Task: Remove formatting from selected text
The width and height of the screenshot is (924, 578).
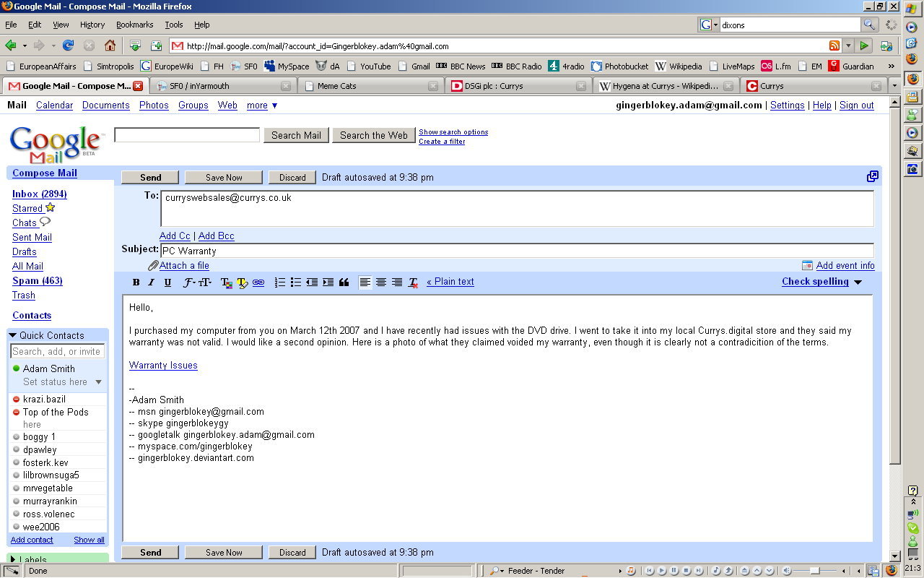Action: tap(413, 282)
